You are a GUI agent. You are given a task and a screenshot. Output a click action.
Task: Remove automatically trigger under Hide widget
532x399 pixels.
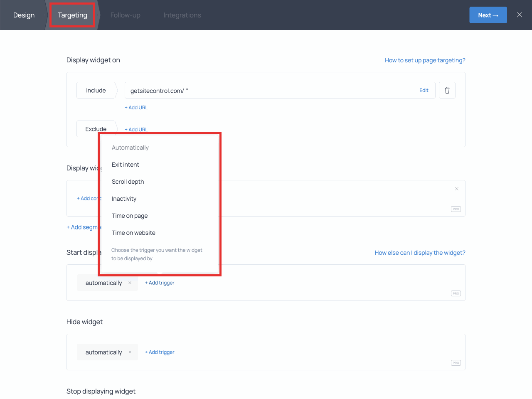coord(130,352)
